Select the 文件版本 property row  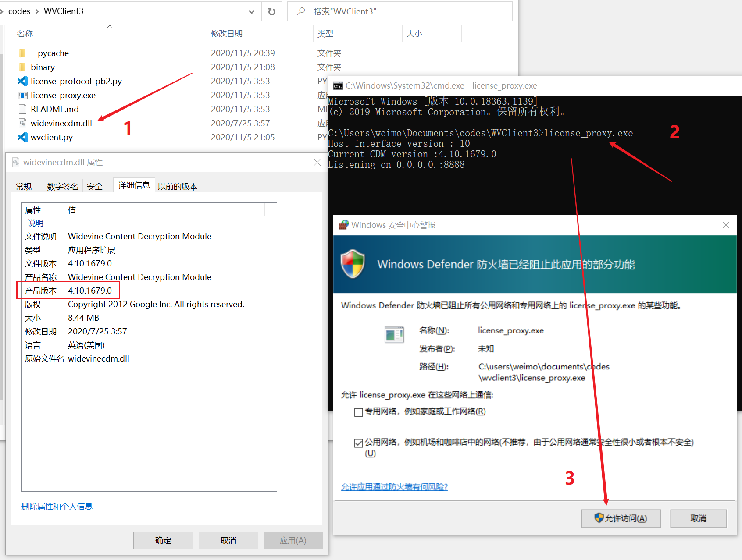[x=149, y=263]
